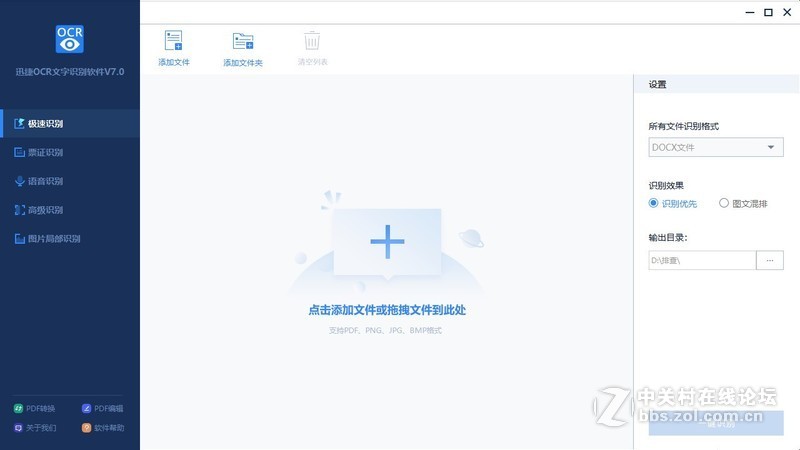Select the 识别优先 radio button
Viewport: 800px width, 450px height.
tap(653, 203)
